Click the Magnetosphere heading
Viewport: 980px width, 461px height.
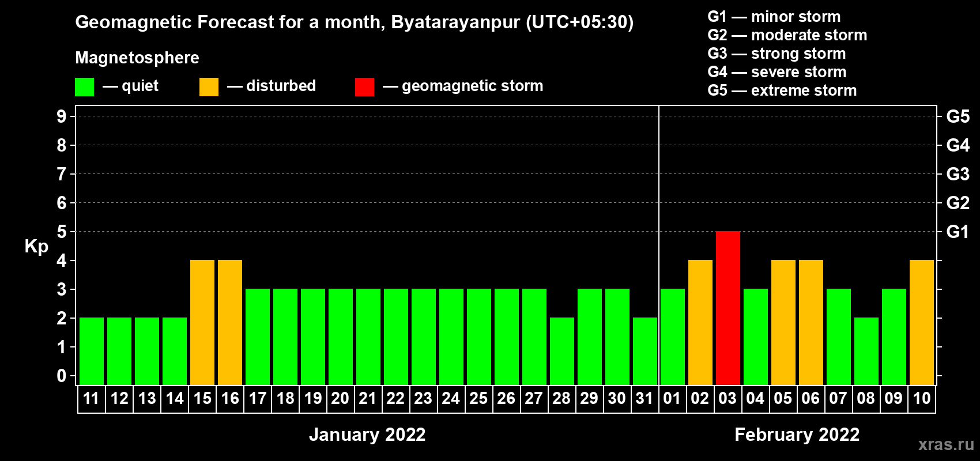(137, 58)
